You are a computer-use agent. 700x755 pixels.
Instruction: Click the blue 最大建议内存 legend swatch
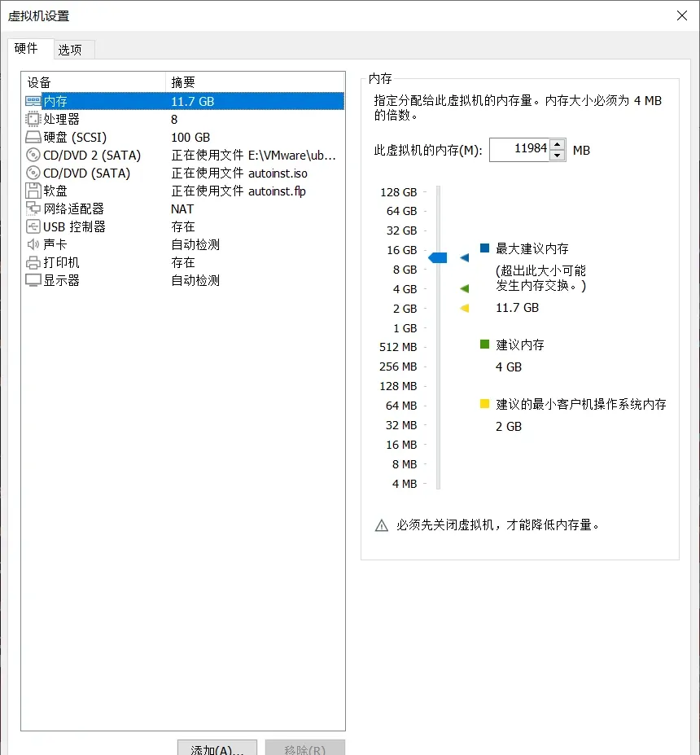pyautogui.click(x=484, y=248)
